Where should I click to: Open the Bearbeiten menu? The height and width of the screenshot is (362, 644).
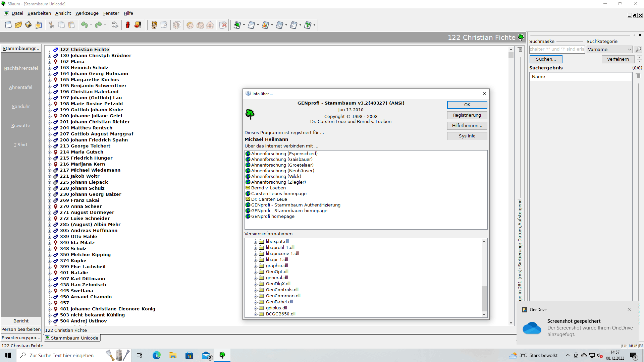(x=39, y=13)
